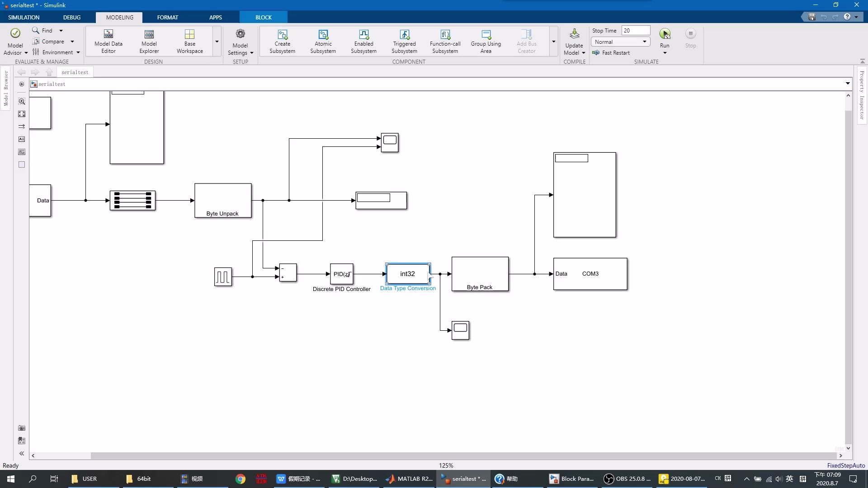Edit the Stop Time field value 20
868x488 pixels.
coord(636,30)
